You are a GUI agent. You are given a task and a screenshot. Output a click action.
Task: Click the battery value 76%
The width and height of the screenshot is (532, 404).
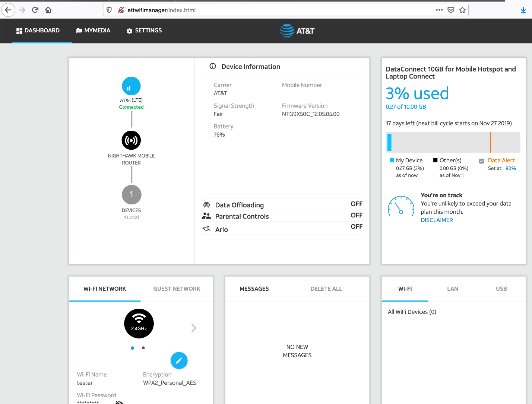219,135
